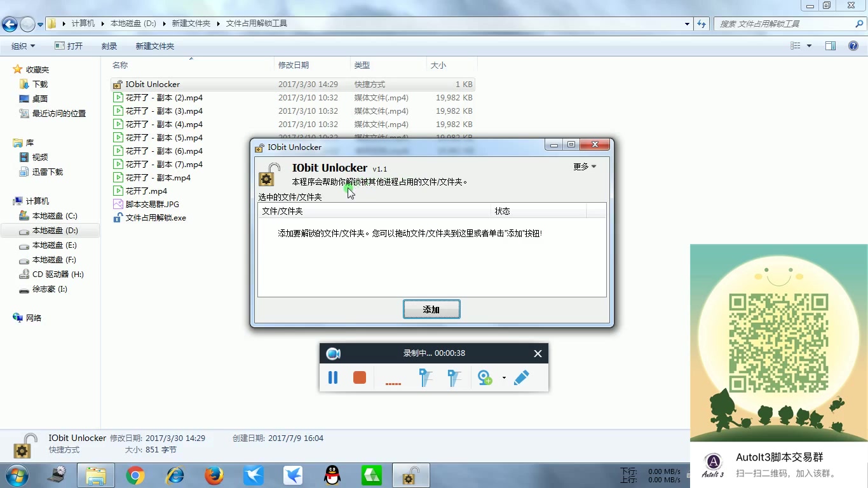Open the zoom tool dropdown arrow in recorder
The image size is (868, 488).
[x=504, y=378]
